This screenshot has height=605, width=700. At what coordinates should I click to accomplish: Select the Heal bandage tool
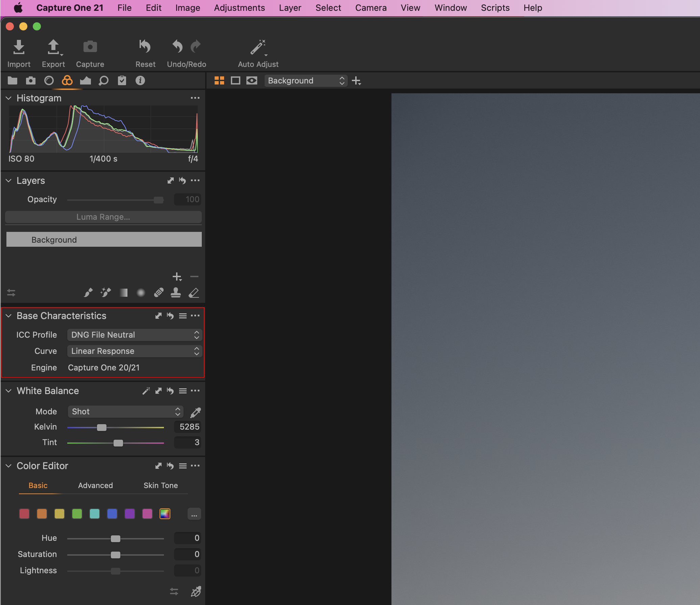[159, 293]
